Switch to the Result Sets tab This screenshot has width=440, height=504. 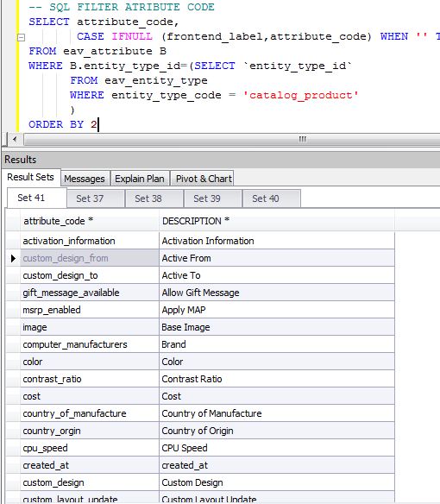pyautogui.click(x=30, y=177)
